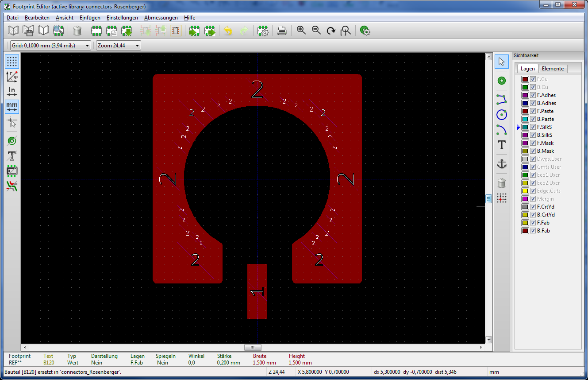Screen dimensions: 588x380
Task: Select the Set grid origin tool
Action: [501, 198]
